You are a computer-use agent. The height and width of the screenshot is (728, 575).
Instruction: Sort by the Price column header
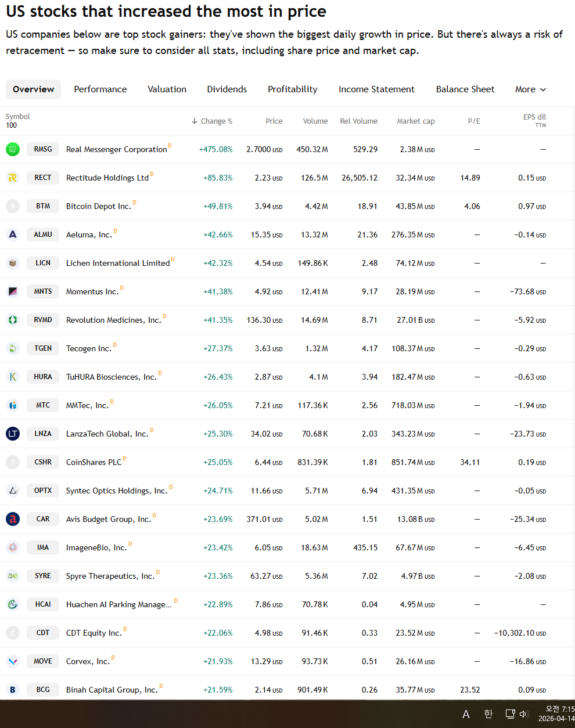tap(274, 121)
